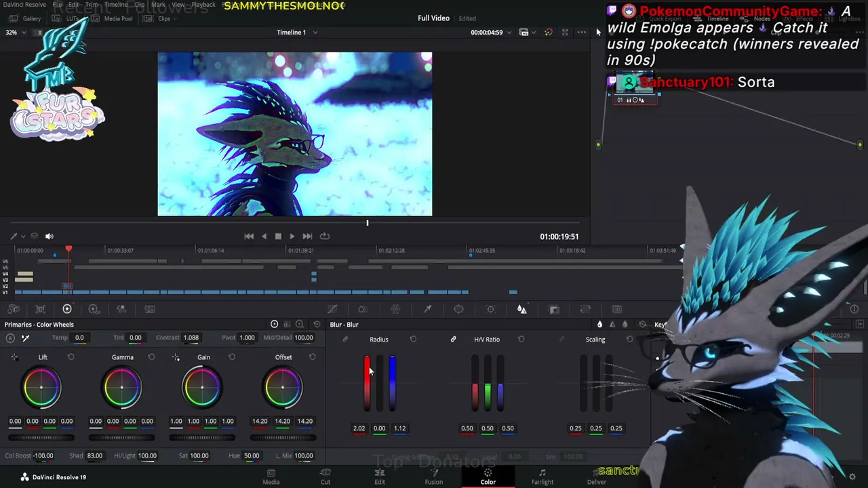The image size is (868, 488).
Task: Open the Gallery panel
Action: coord(26,18)
